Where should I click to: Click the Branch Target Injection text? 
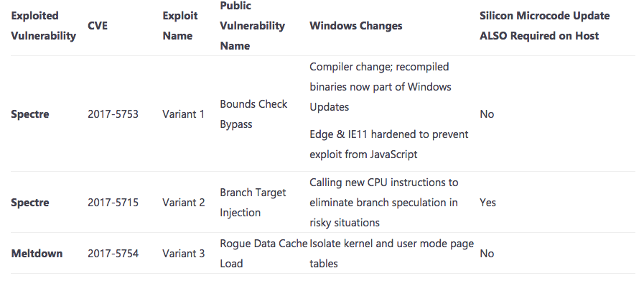click(x=253, y=203)
